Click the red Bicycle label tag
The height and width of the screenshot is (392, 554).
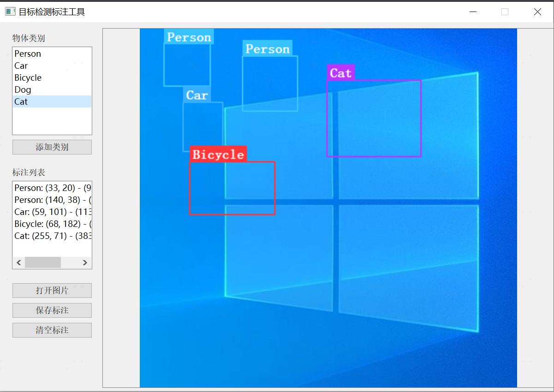coord(218,154)
